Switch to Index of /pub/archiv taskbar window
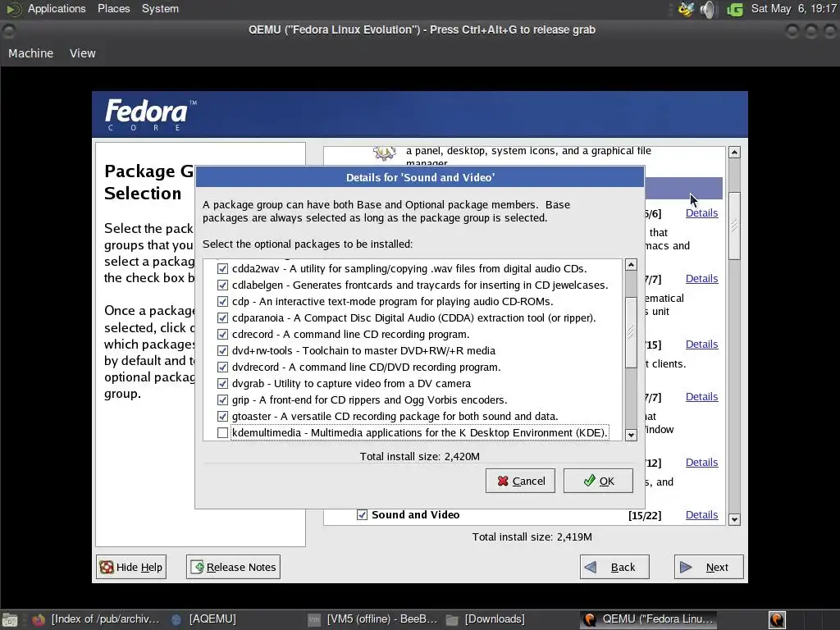 [96, 619]
